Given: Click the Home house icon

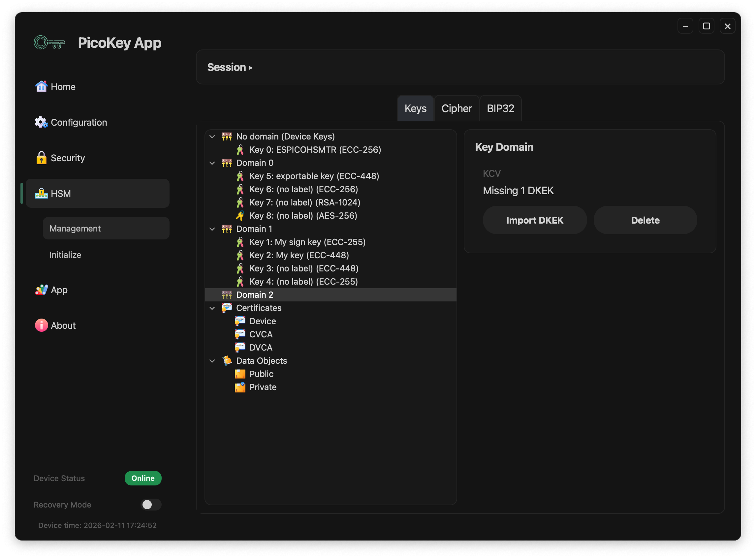Looking at the screenshot, I should tap(41, 86).
